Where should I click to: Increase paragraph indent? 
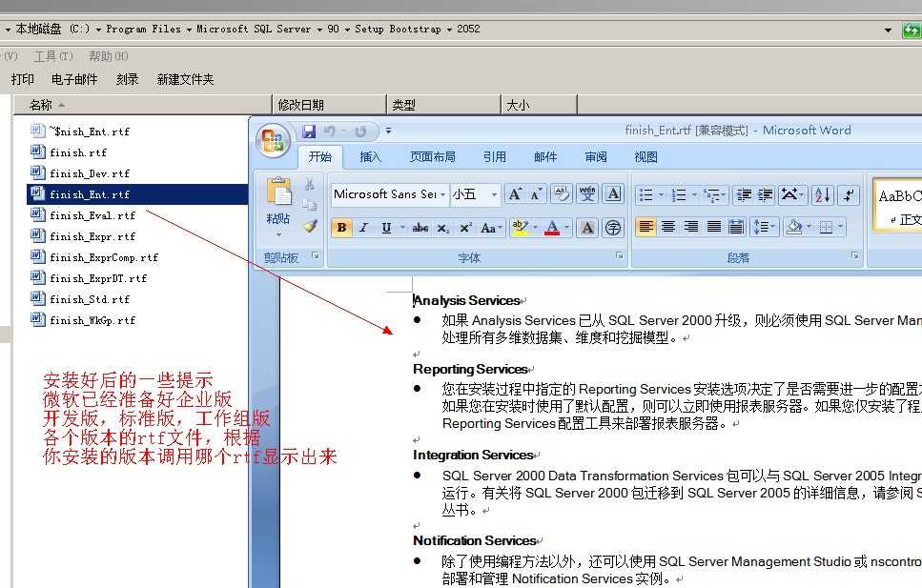coord(765,194)
